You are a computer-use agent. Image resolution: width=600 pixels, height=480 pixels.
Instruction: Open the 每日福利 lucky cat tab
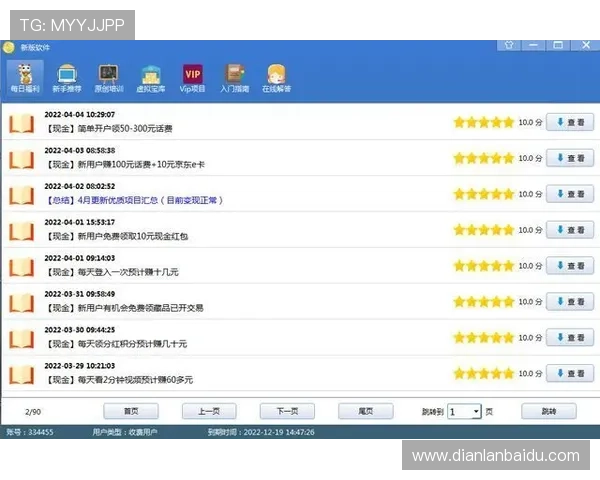click(25, 78)
